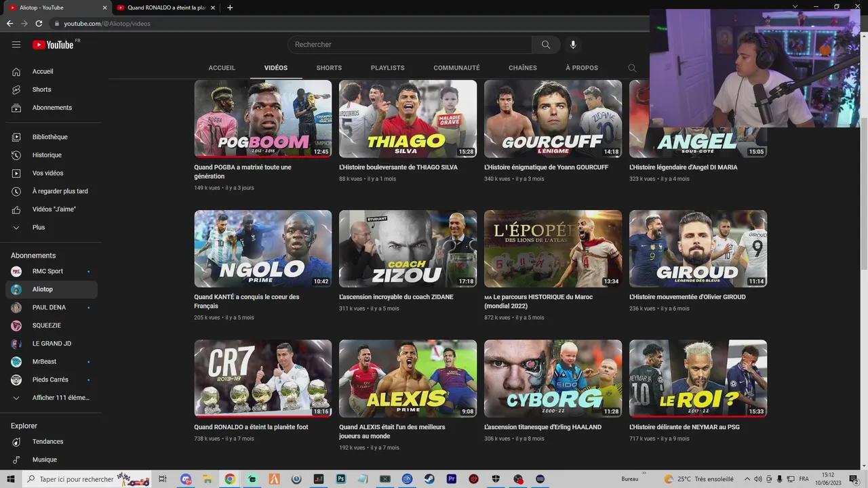
Task: Reload the page
Action: pos(39,23)
